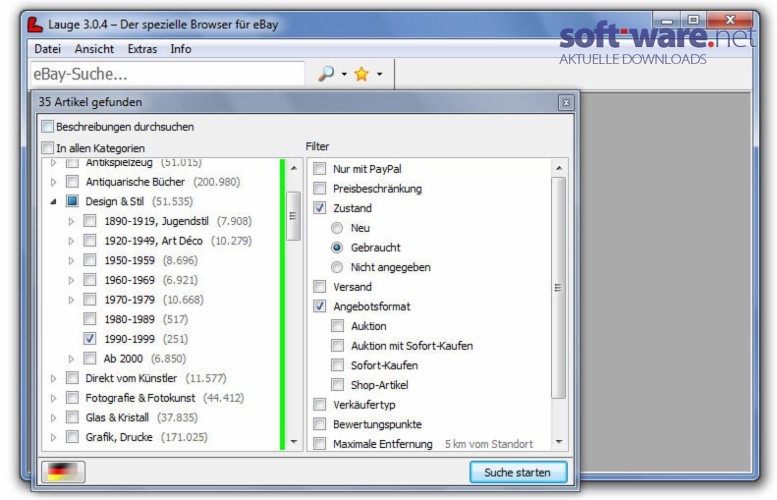Expand Glas & Kristall node
This screenshot has width=777, height=500.
54,418
